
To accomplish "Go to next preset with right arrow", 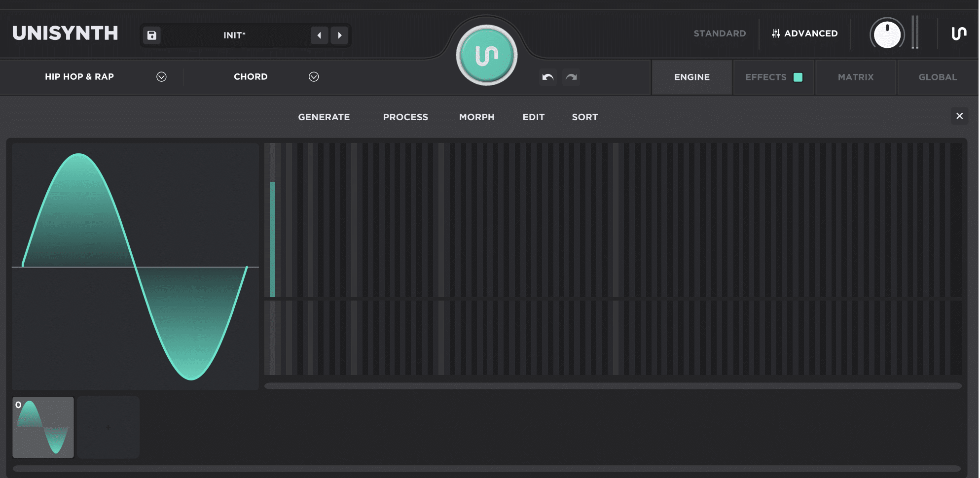I will [x=339, y=35].
